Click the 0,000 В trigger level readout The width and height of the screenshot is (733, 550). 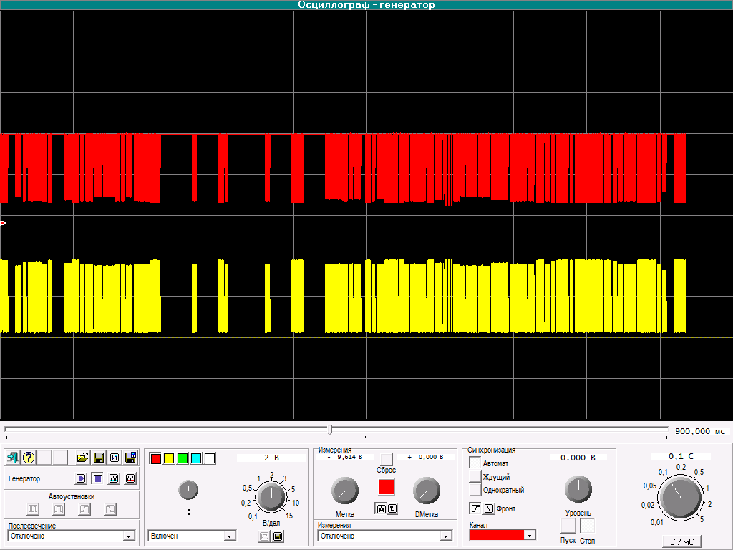tap(578, 457)
